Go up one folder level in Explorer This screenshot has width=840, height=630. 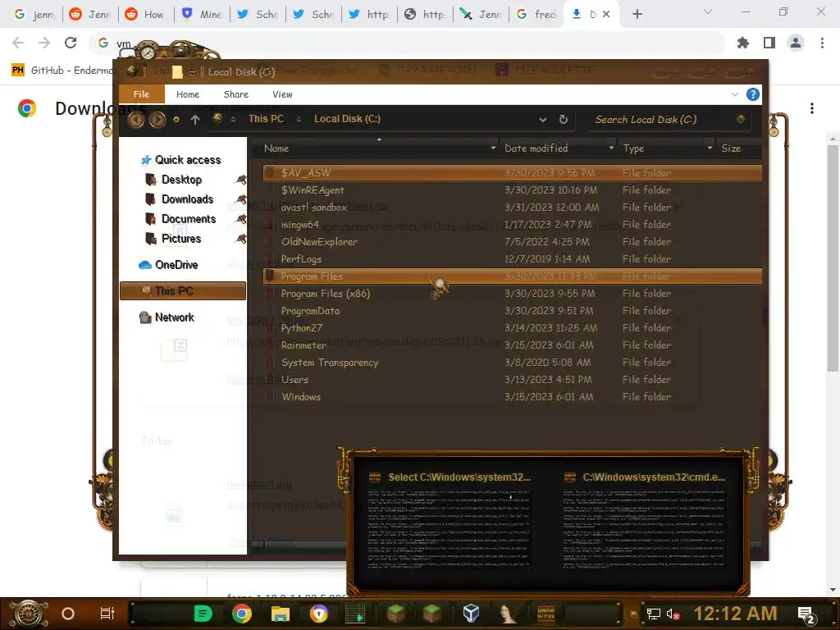pos(195,120)
